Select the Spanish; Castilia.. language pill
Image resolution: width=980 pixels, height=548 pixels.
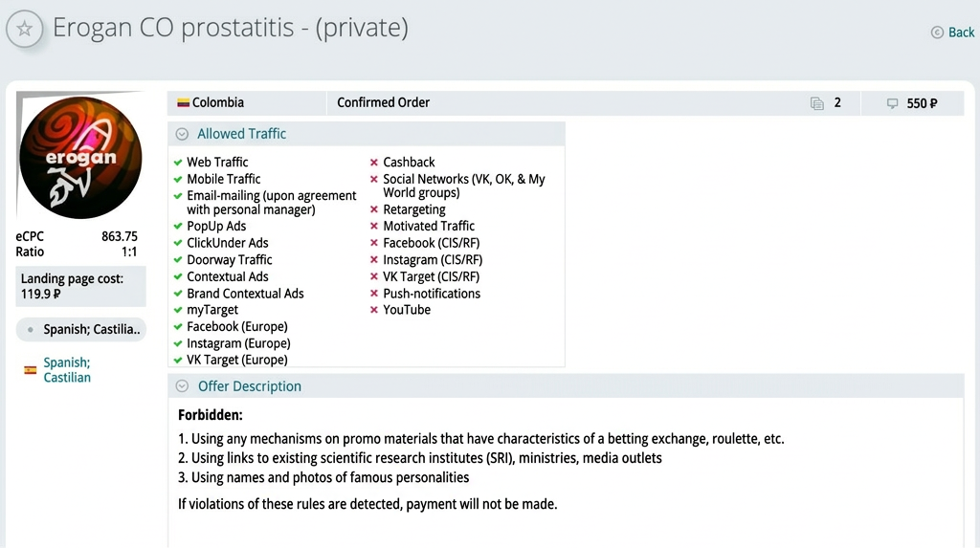80,329
